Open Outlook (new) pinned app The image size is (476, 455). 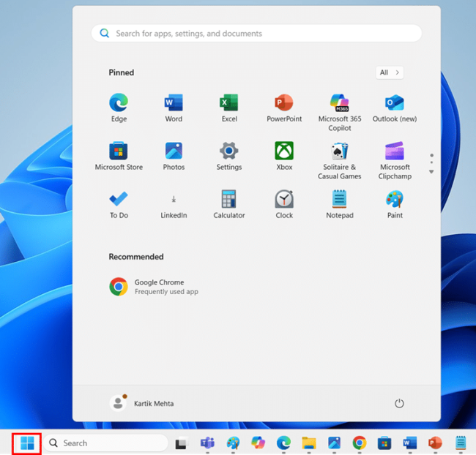(x=395, y=108)
